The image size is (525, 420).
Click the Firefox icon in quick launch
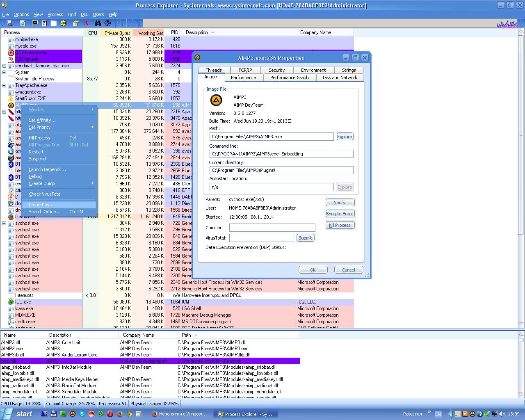tap(120, 414)
